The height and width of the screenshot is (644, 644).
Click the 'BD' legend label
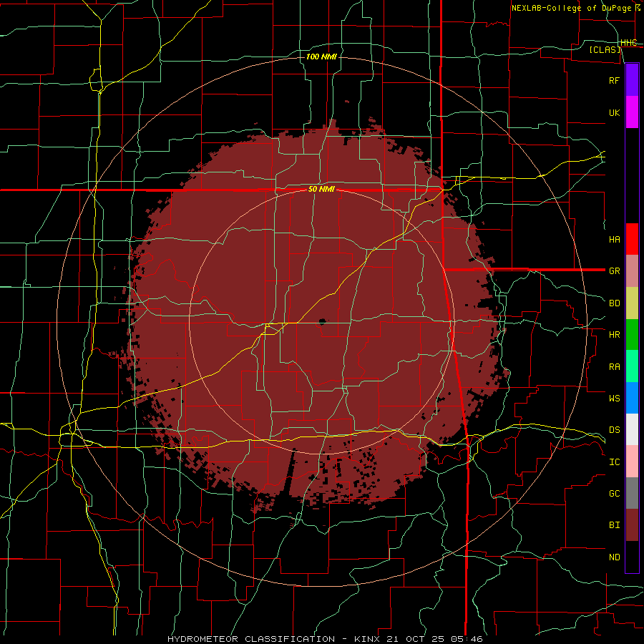614,303
